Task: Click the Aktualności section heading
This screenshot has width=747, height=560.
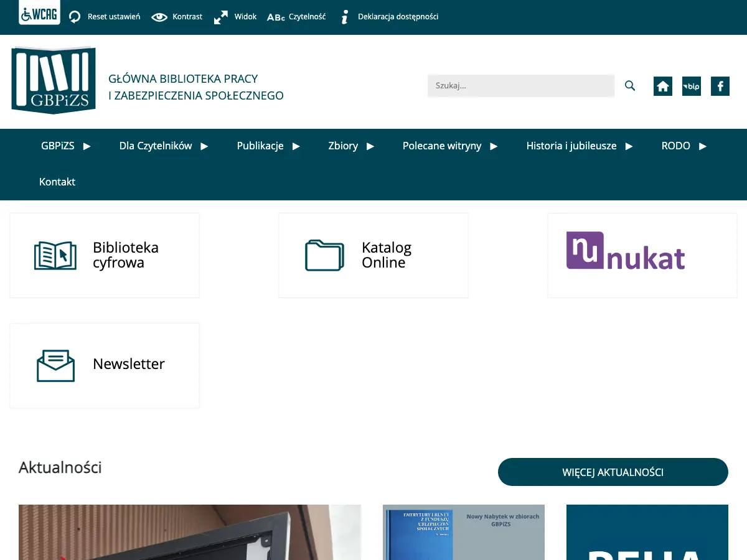Action: [60, 467]
